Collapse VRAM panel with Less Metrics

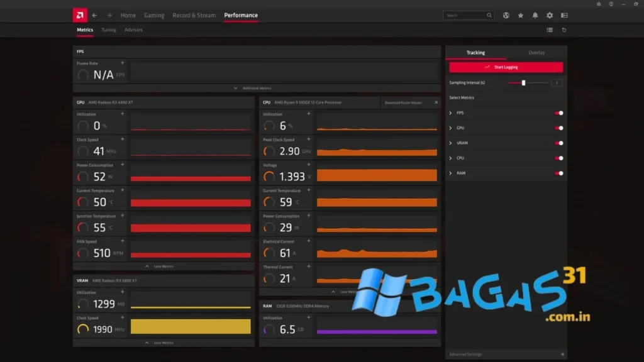coord(159,343)
